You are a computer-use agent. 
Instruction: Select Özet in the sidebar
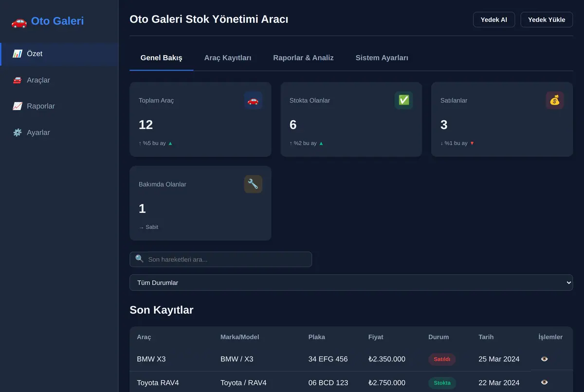pyautogui.click(x=59, y=54)
